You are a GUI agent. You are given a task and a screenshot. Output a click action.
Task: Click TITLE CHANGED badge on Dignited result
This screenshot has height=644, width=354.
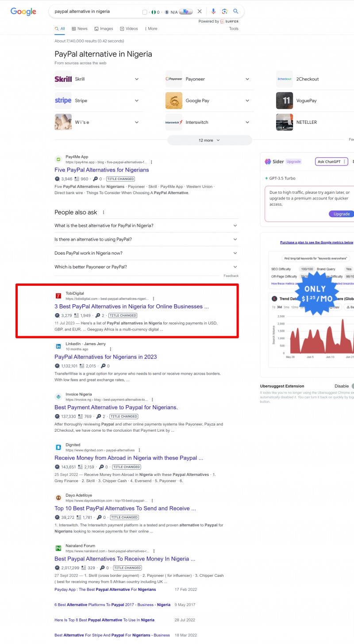coord(126,467)
